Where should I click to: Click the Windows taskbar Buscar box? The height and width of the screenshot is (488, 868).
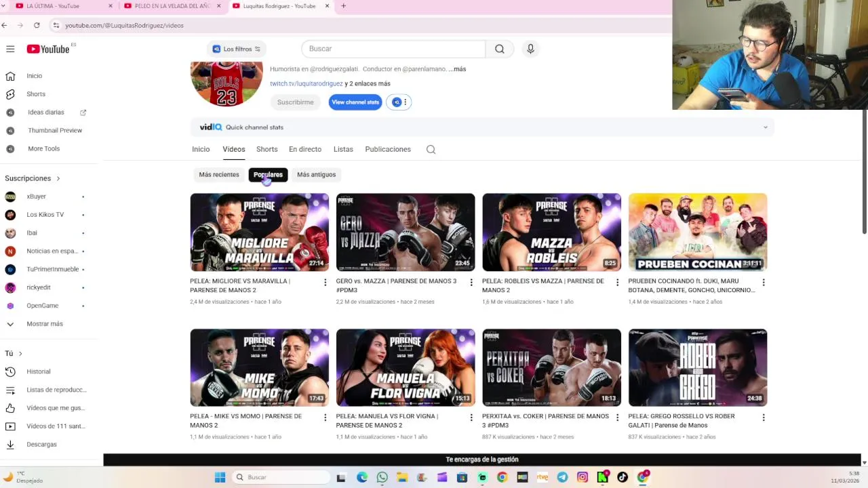click(280, 477)
